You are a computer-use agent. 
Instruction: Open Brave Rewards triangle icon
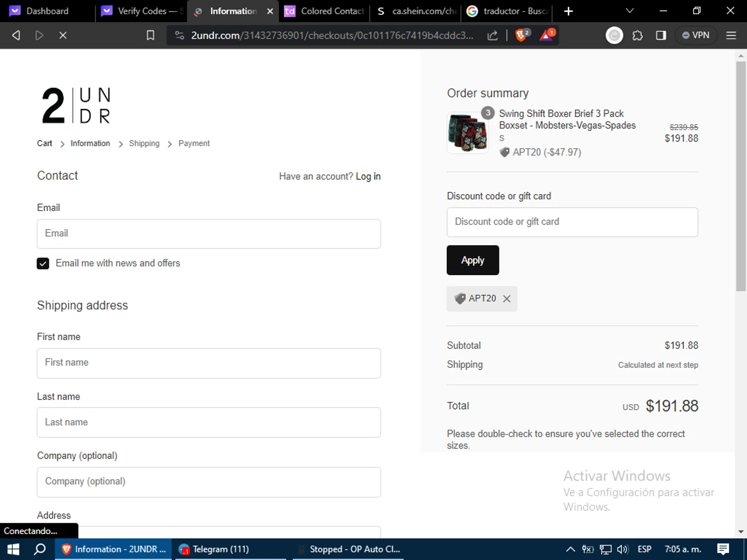click(547, 35)
